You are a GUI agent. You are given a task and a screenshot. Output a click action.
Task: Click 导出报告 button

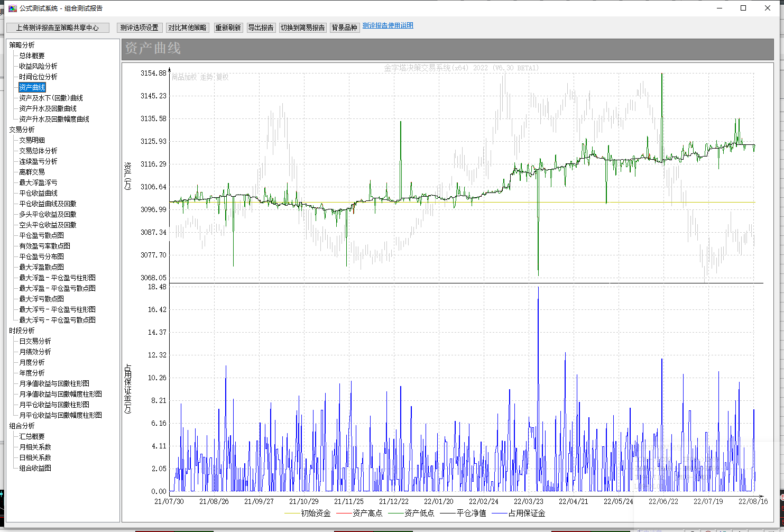coord(261,27)
